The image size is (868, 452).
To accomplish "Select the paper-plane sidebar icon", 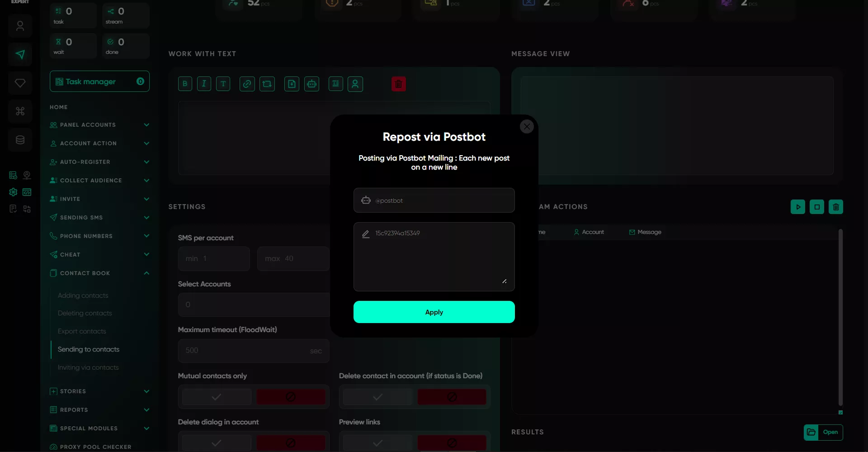I will tap(20, 54).
